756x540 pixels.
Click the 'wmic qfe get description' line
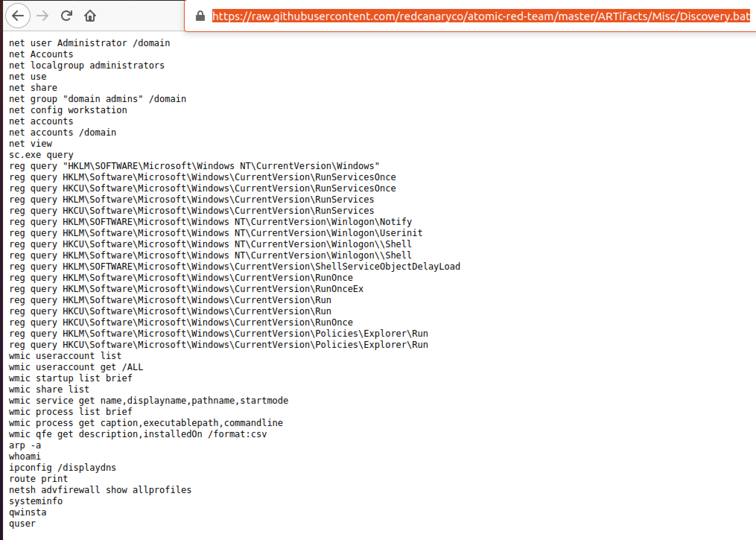pos(138,434)
